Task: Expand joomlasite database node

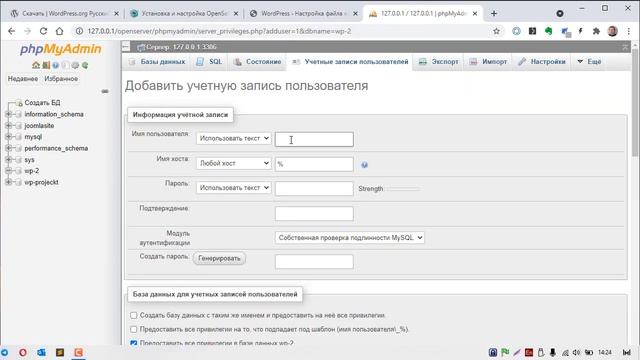Action: point(9,126)
